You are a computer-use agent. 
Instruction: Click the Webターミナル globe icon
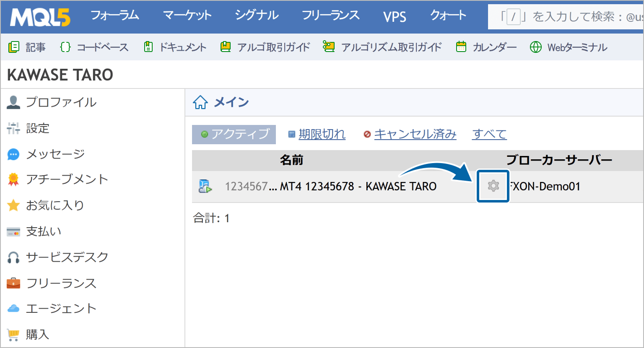point(536,47)
